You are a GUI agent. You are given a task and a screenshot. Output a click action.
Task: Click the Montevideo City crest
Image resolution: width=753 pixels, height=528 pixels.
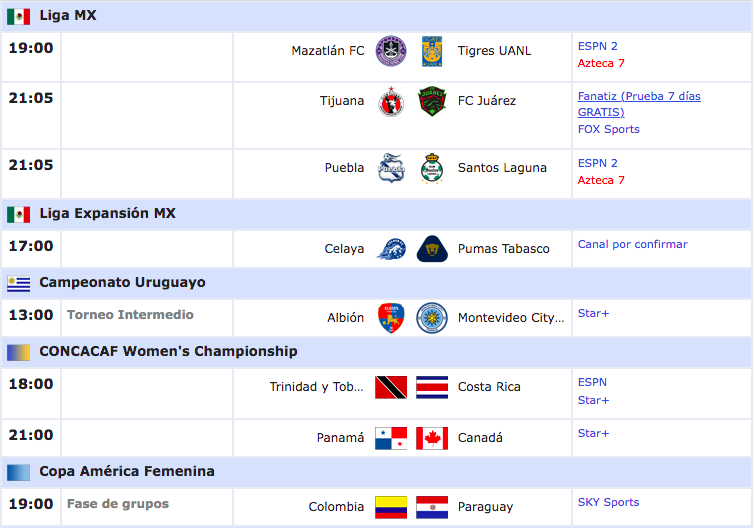(x=432, y=318)
